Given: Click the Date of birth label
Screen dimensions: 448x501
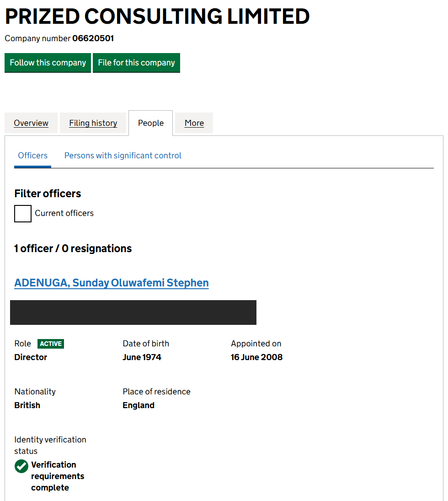Looking at the screenshot, I should (146, 344).
